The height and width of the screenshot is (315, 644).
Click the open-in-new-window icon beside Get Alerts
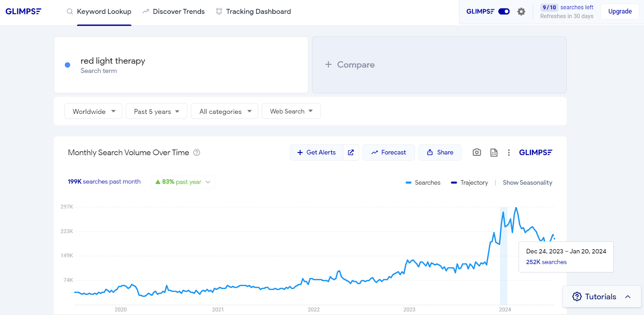click(x=351, y=152)
